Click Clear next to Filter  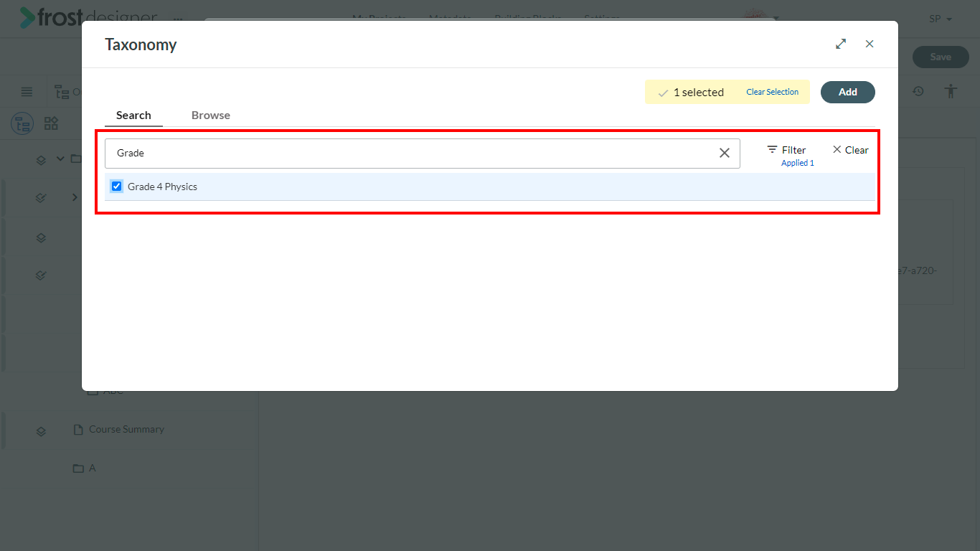[850, 150]
